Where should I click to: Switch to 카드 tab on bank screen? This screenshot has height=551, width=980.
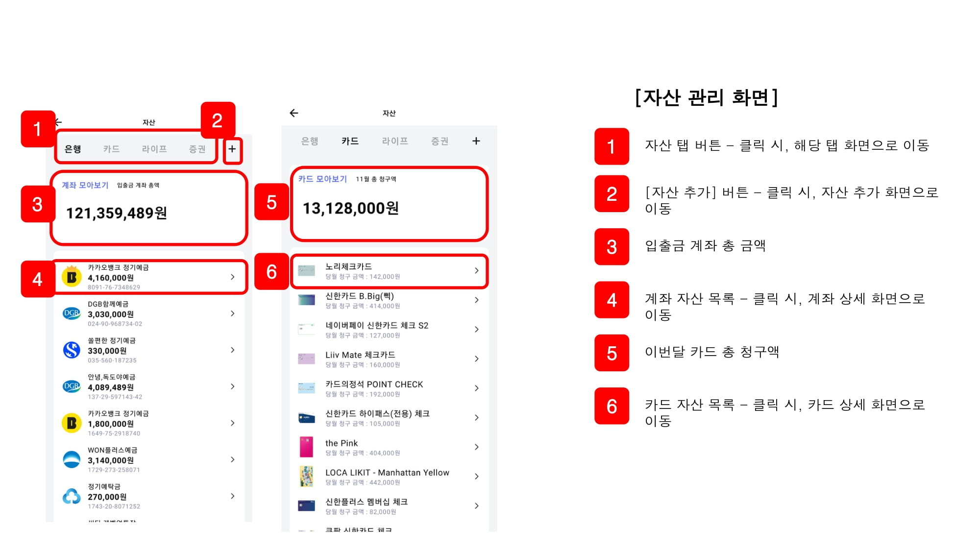111,149
